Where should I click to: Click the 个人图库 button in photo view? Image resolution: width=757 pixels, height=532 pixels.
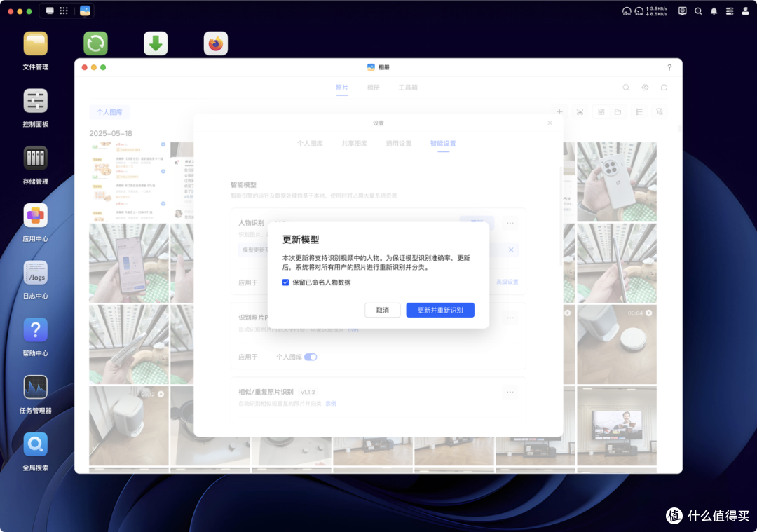click(x=109, y=112)
